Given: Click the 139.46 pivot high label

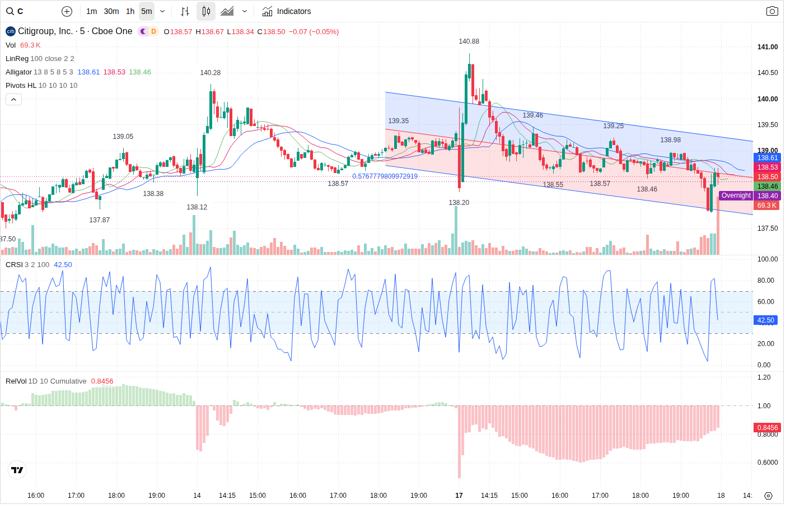Looking at the screenshot, I should [532, 115].
